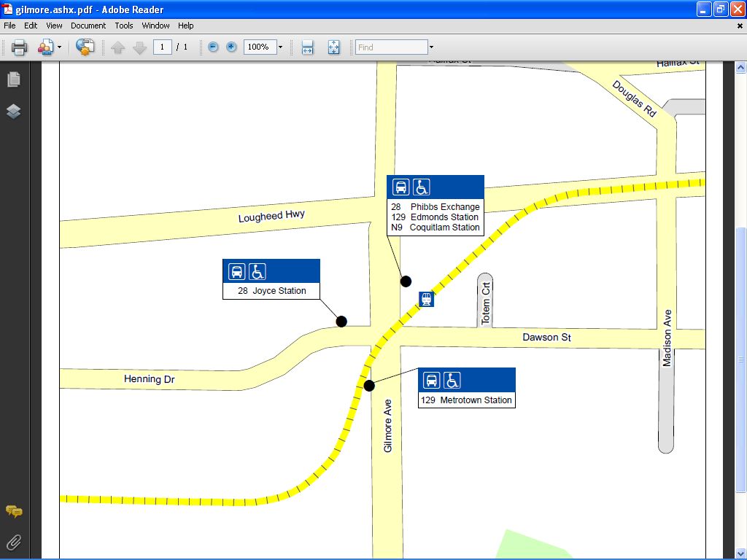
Task: Click bus icon in Phibbs Exchange box
Action: coord(400,187)
